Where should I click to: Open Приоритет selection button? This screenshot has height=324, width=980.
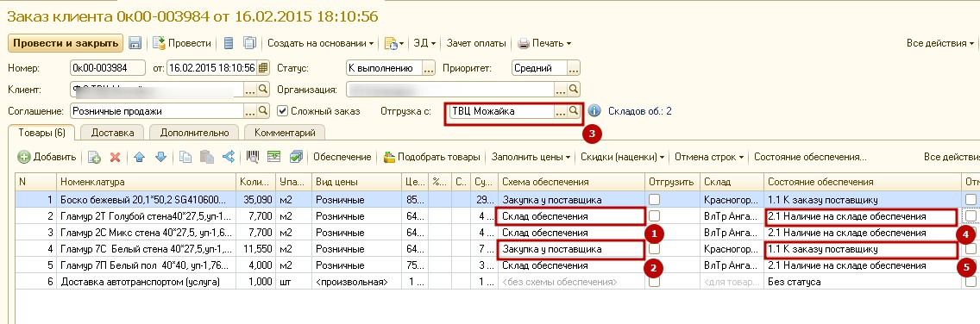coord(574,68)
